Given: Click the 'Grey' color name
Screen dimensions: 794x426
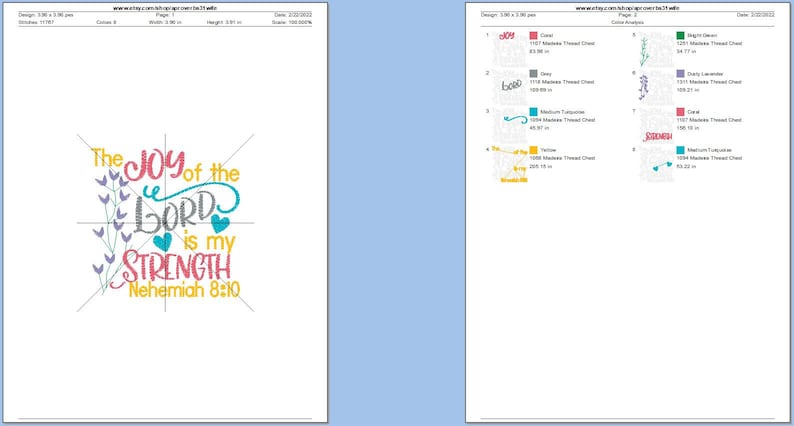Looking at the screenshot, I should point(546,74).
